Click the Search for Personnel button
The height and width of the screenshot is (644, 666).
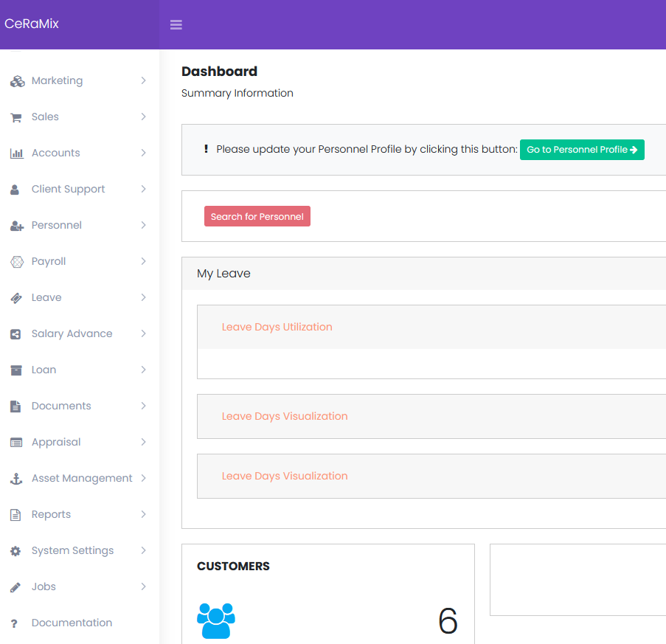[x=257, y=216]
